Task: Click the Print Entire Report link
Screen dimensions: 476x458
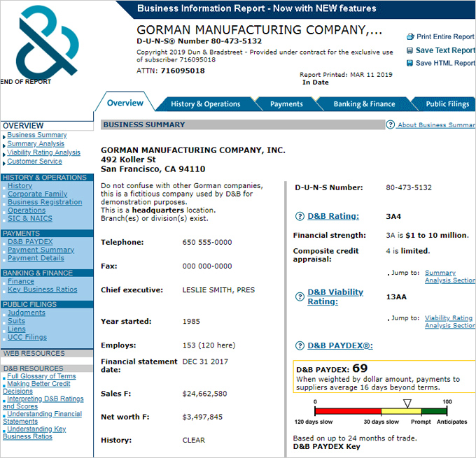Action: [x=445, y=36]
